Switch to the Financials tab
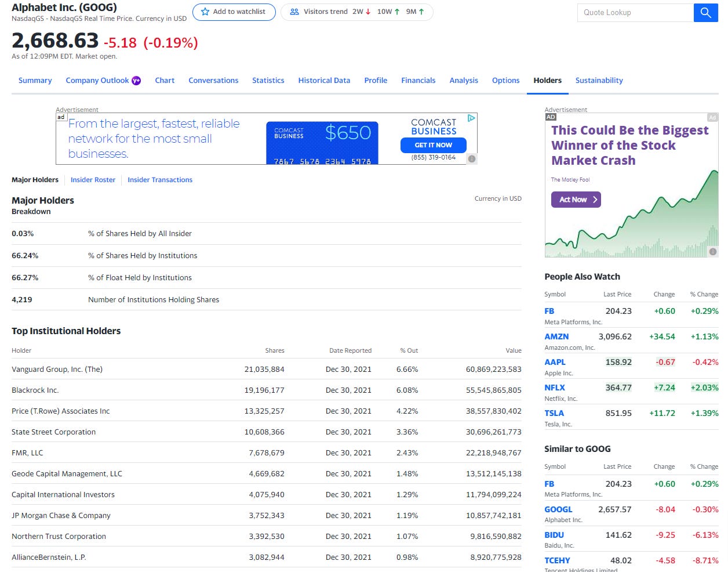This screenshot has width=728, height=572. pyautogui.click(x=418, y=81)
